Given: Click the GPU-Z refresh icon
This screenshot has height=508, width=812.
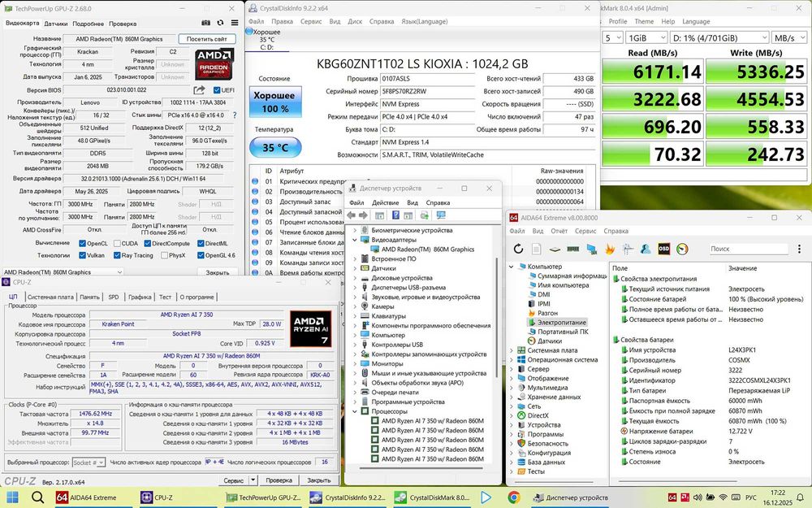Looking at the screenshot, I should [220, 23].
